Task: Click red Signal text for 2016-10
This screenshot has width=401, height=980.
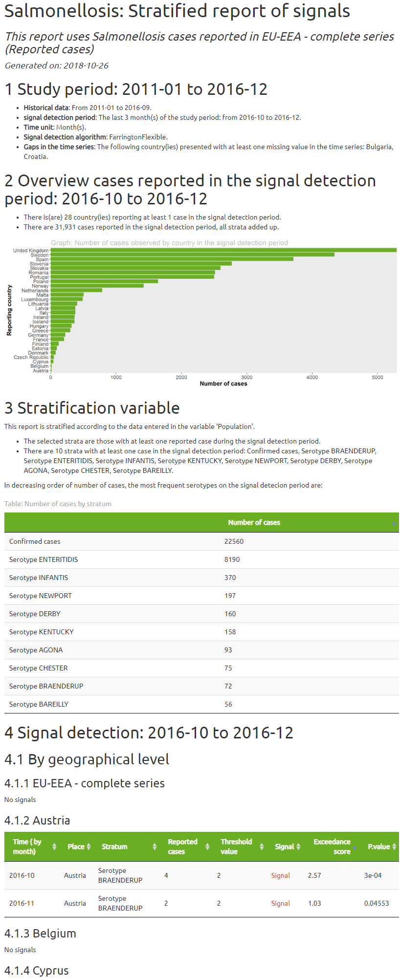Action: pyautogui.click(x=280, y=875)
